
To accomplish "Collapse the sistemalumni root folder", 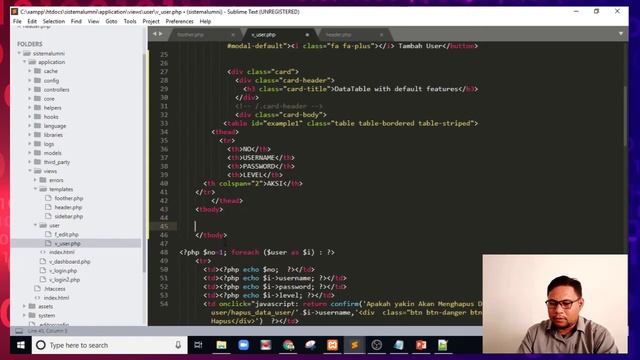I will pyautogui.click(x=19, y=53).
